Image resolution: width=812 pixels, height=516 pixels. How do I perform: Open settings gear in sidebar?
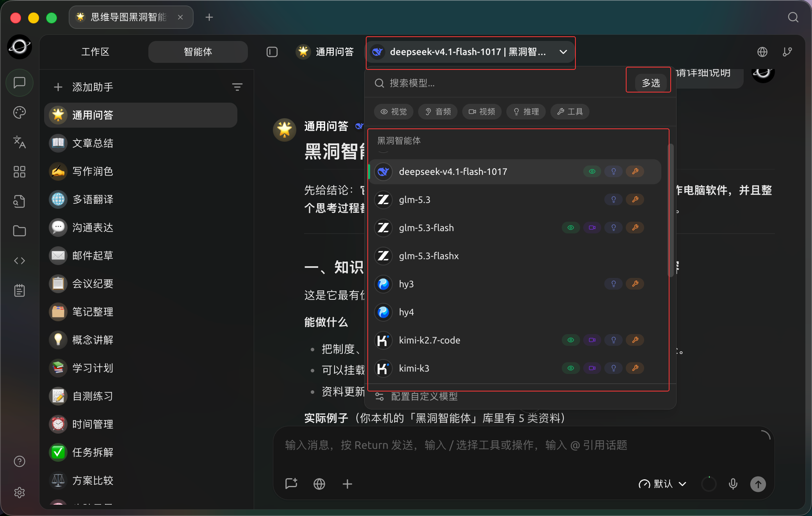(x=20, y=493)
